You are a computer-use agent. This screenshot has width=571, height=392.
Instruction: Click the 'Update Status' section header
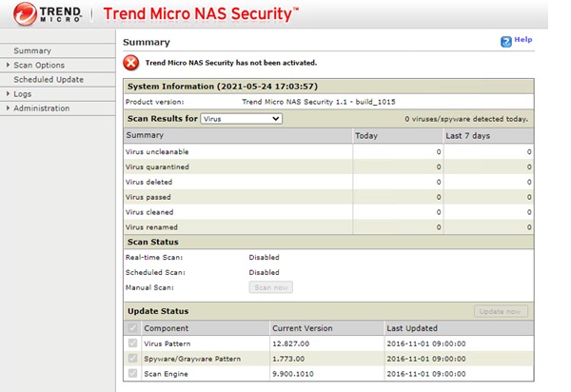[158, 311]
